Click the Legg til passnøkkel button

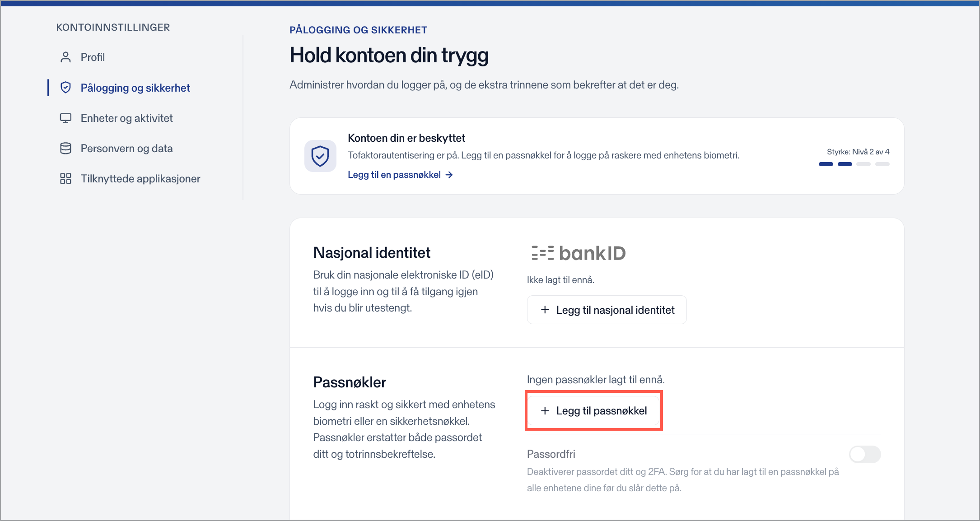point(594,410)
